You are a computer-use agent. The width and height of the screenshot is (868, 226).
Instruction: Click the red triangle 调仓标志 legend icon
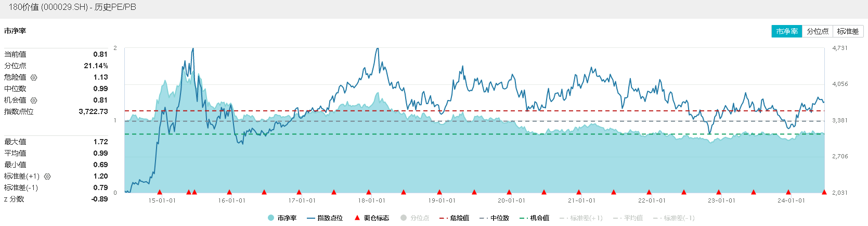(357, 218)
